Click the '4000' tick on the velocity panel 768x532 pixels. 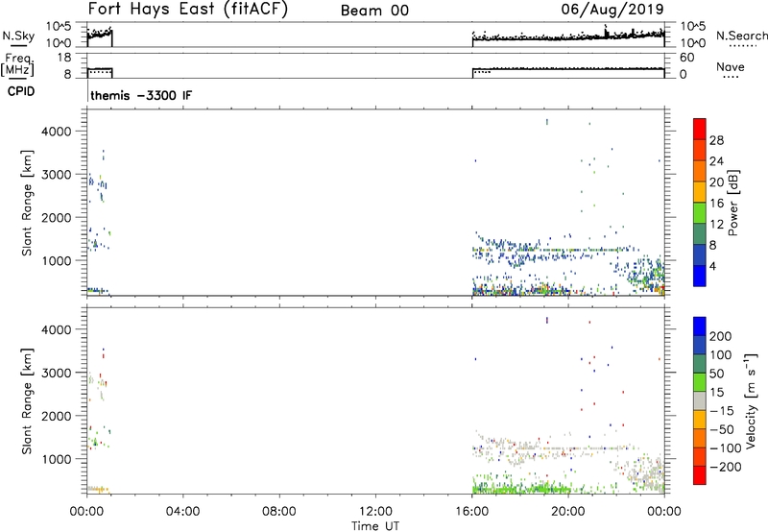pos(56,329)
